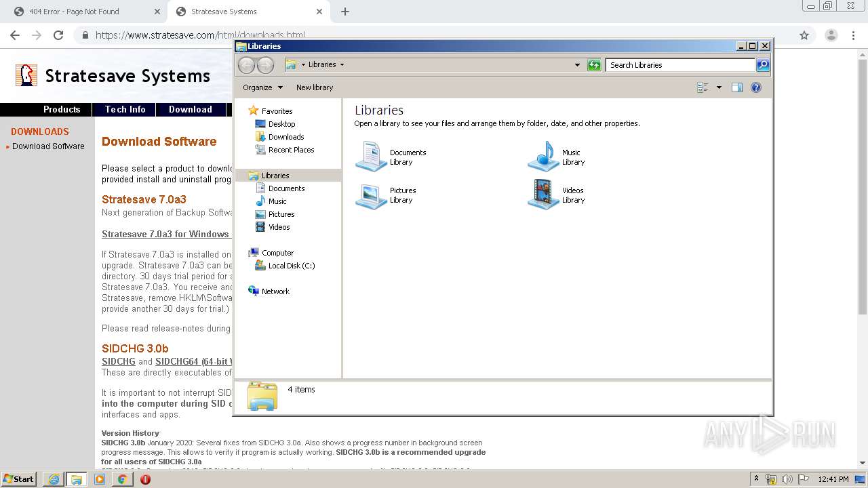This screenshot has width=868, height=488.
Task: Open the Tech Info menu on Stratesave site
Action: pyautogui.click(x=125, y=110)
